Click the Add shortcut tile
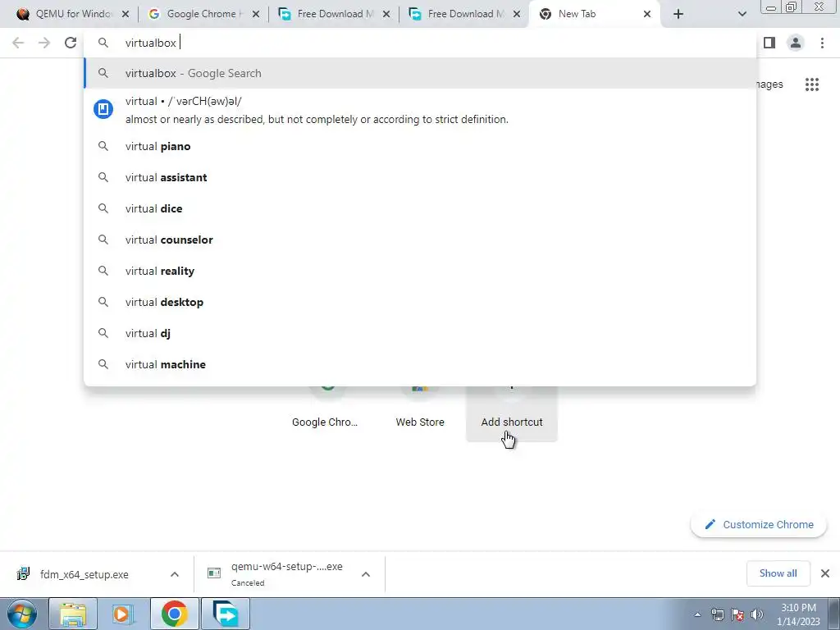Image resolution: width=840 pixels, height=630 pixels. click(x=512, y=413)
